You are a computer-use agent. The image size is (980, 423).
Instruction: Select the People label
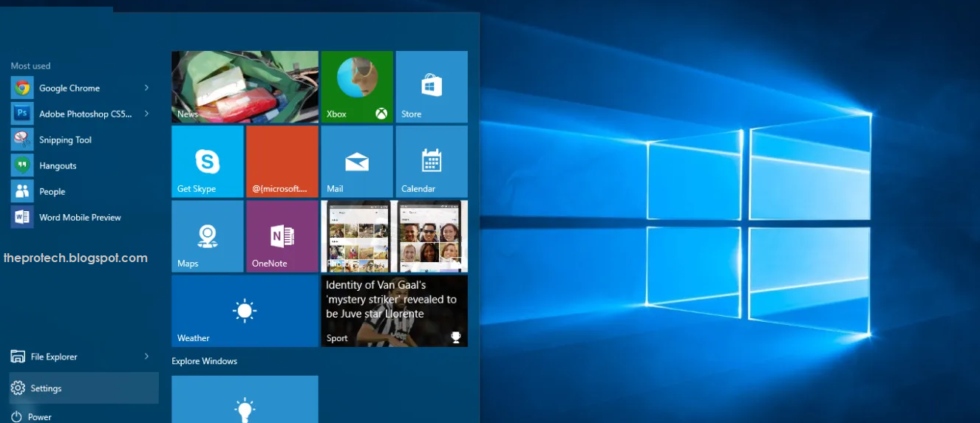pos(52,192)
